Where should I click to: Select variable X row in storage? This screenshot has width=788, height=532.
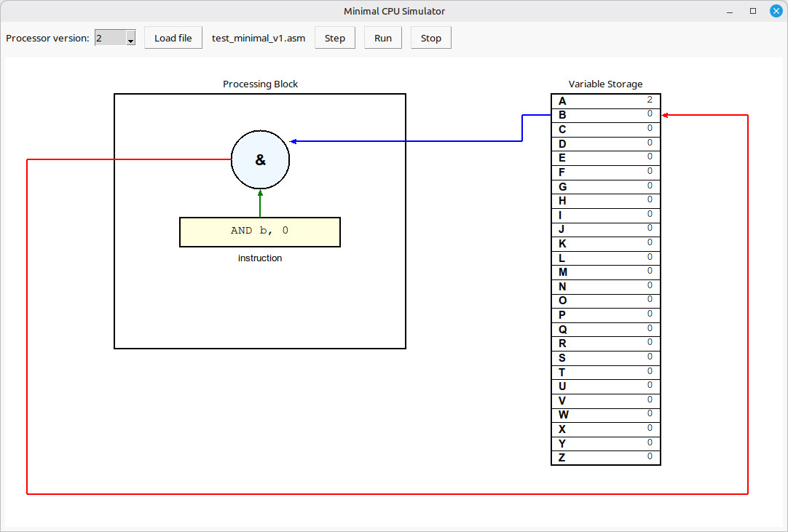point(606,429)
